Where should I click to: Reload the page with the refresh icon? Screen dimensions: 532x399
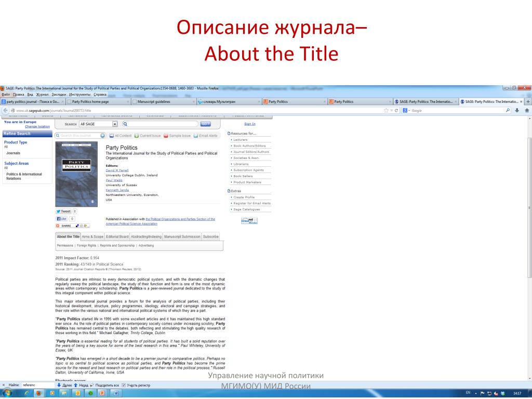(396, 110)
